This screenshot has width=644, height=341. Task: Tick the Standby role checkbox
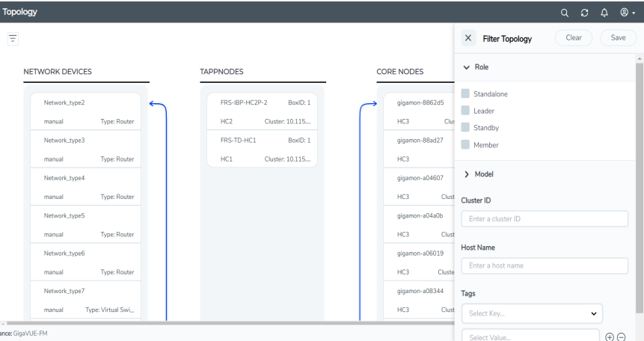coord(466,127)
